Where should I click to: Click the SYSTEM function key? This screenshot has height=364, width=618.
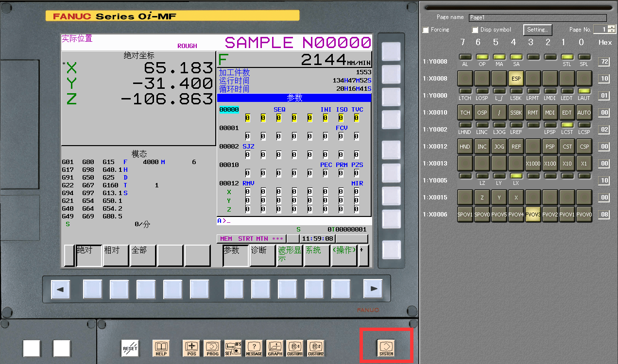[x=386, y=348]
